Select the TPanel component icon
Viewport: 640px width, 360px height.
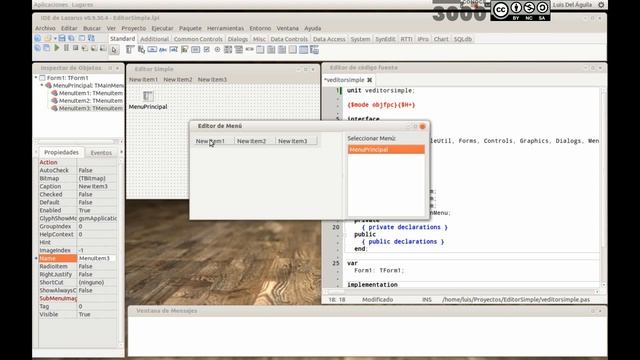coord(293,49)
